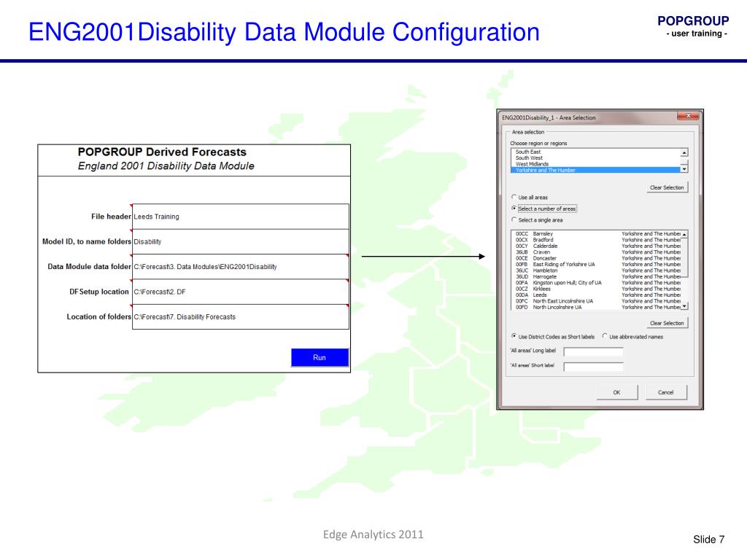Click OK in the Area Selection dialog

click(x=617, y=392)
